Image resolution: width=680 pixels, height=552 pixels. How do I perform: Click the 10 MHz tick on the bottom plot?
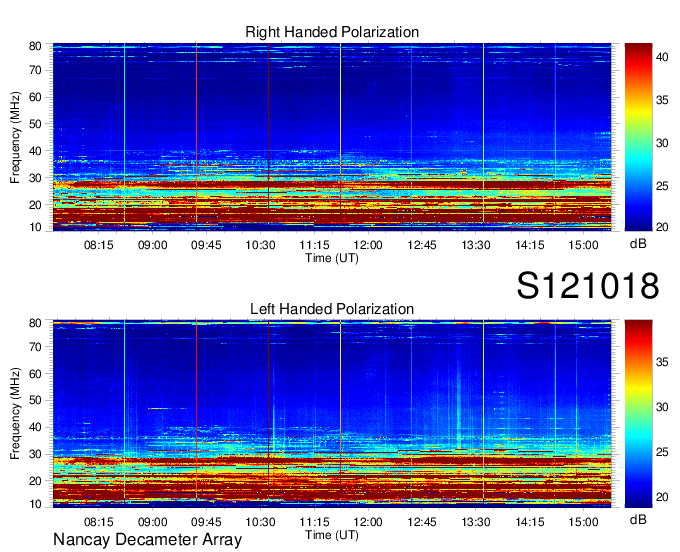pos(35,504)
